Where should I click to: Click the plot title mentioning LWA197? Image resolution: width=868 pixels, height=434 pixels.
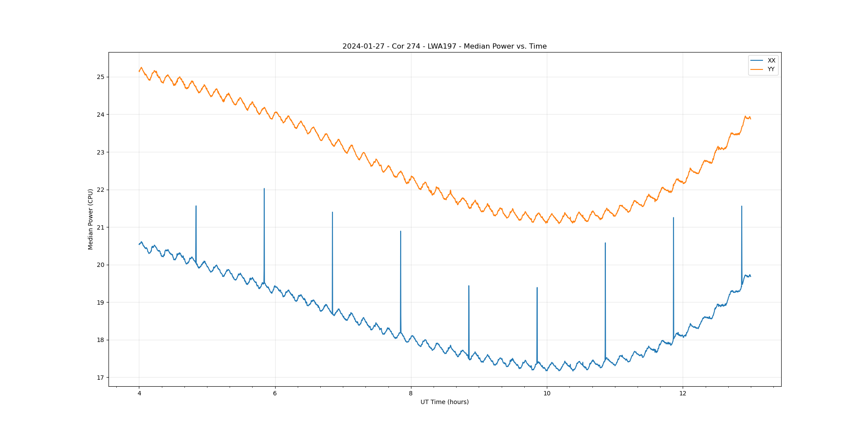click(444, 46)
